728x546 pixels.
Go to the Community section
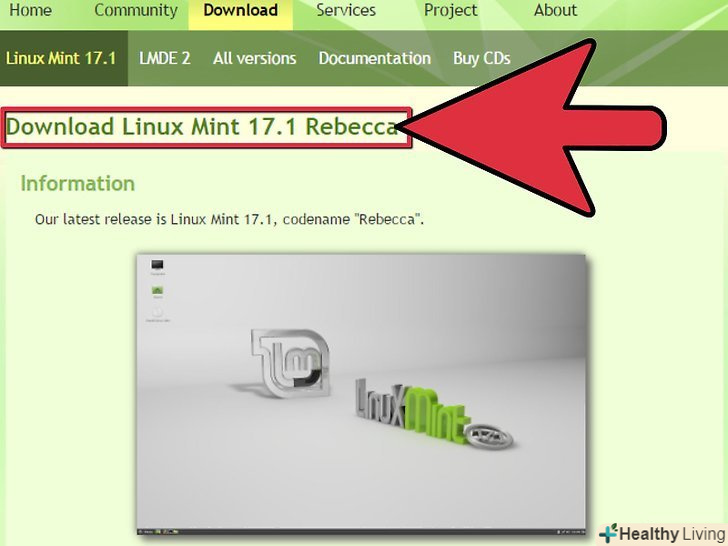[x=136, y=11]
